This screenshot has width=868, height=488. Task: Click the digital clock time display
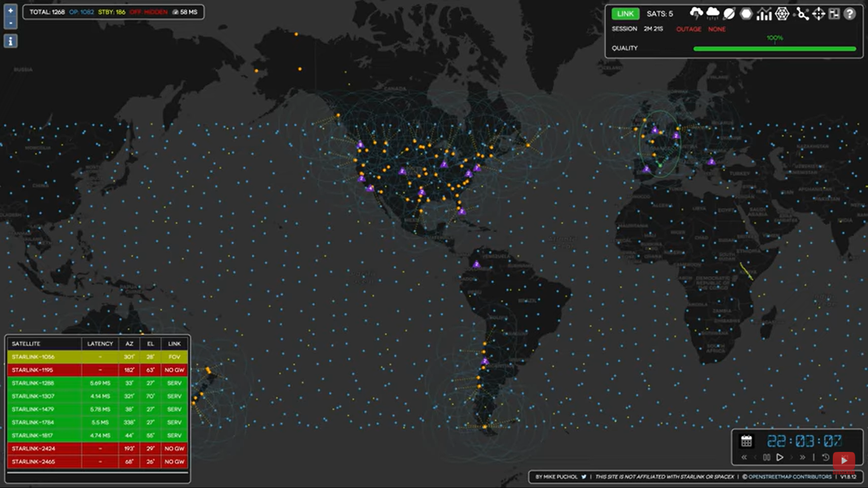pyautogui.click(x=804, y=441)
